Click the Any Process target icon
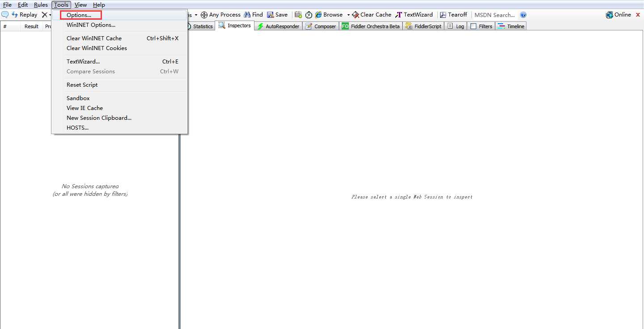644x329 pixels. point(204,15)
